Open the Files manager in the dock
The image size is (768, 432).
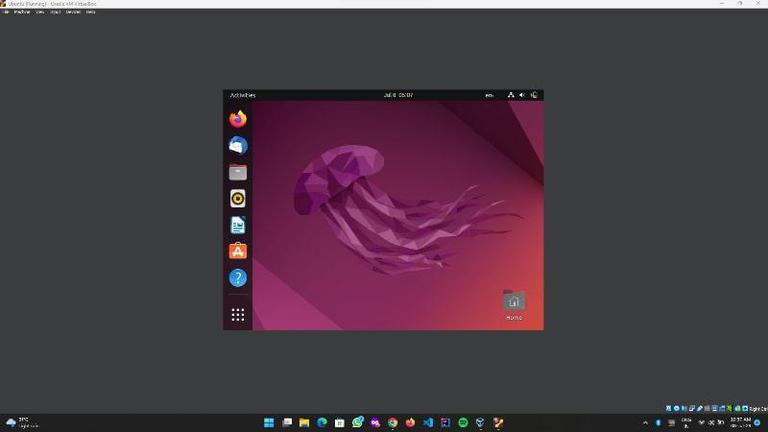pyautogui.click(x=238, y=172)
